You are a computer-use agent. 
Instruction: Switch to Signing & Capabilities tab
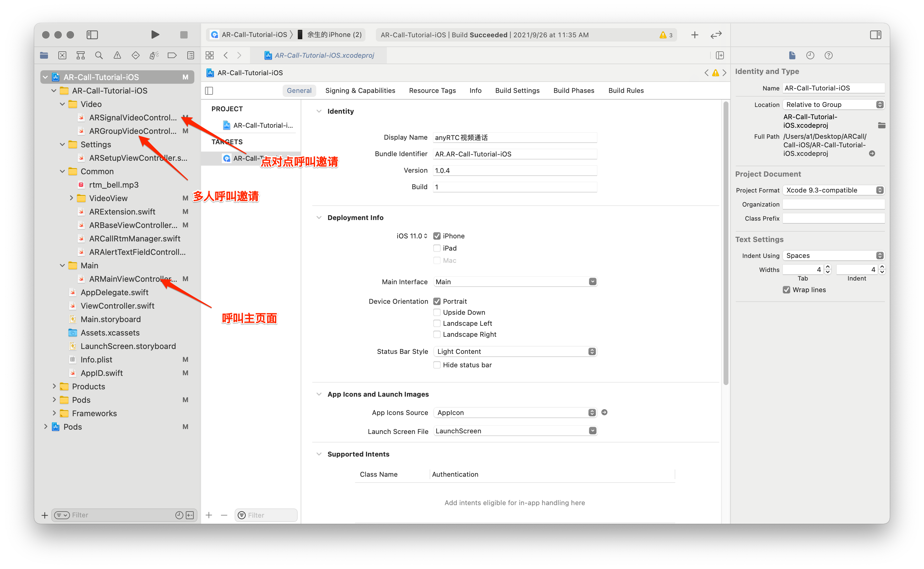360,91
